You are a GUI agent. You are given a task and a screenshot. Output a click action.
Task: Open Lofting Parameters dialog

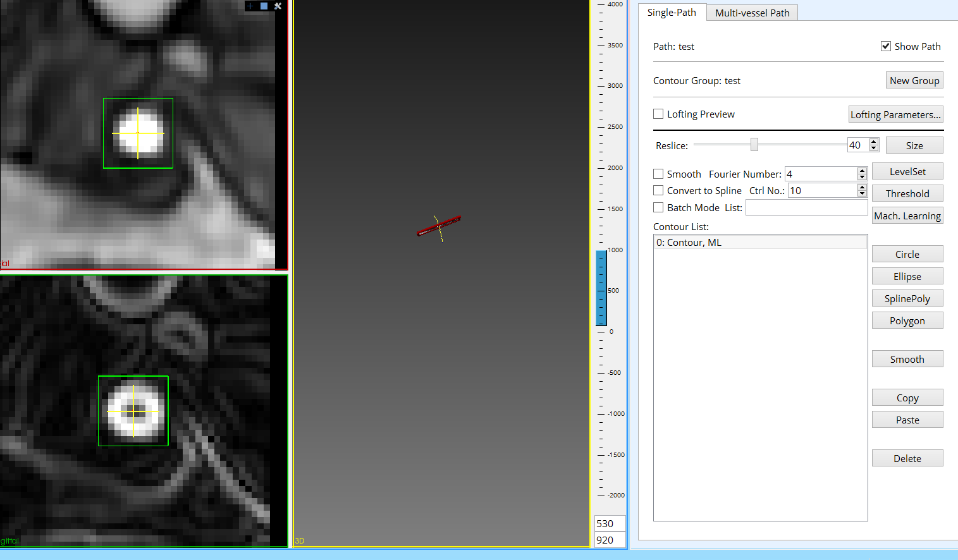[x=895, y=114]
